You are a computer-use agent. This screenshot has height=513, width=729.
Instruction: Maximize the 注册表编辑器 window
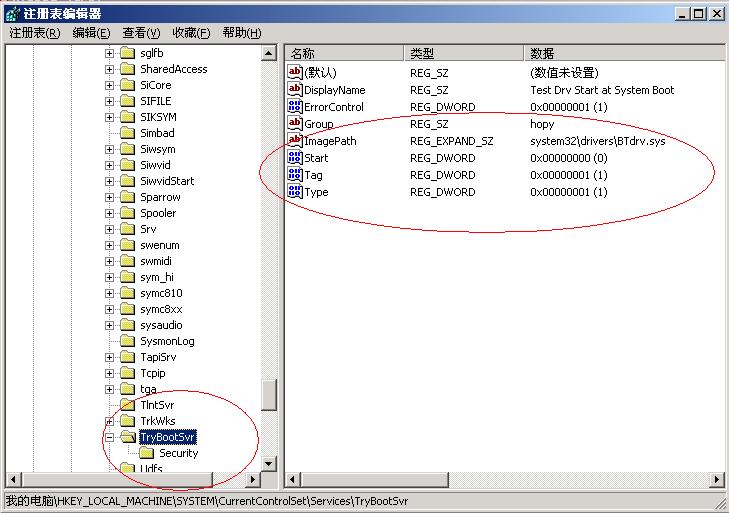699,13
